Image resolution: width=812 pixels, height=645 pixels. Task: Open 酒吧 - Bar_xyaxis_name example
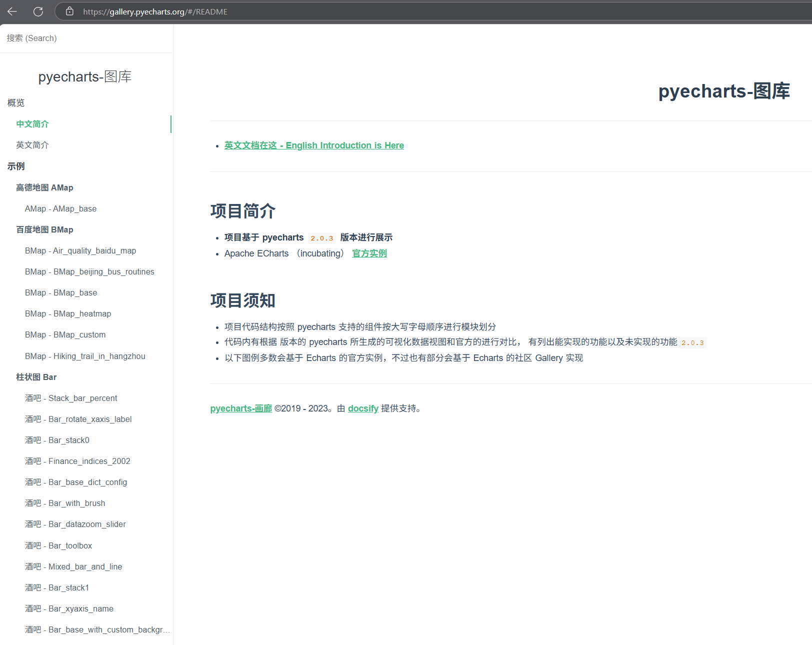pyautogui.click(x=69, y=608)
